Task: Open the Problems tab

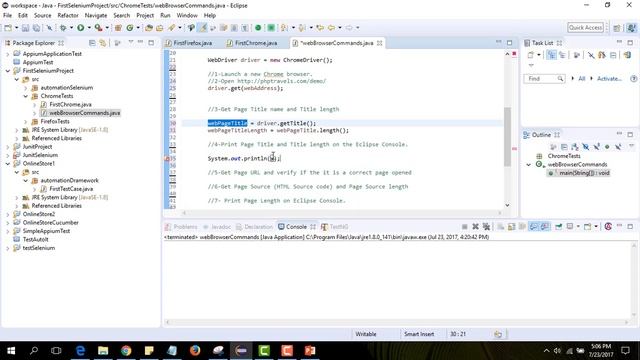Action: pos(182,227)
